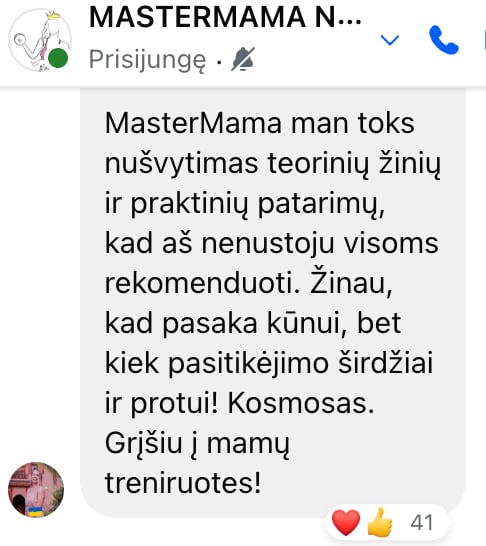Image resolution: width=486 pixels, height=546 pixels.
Task: Click the red heart reaction
Action: [346, 522]
